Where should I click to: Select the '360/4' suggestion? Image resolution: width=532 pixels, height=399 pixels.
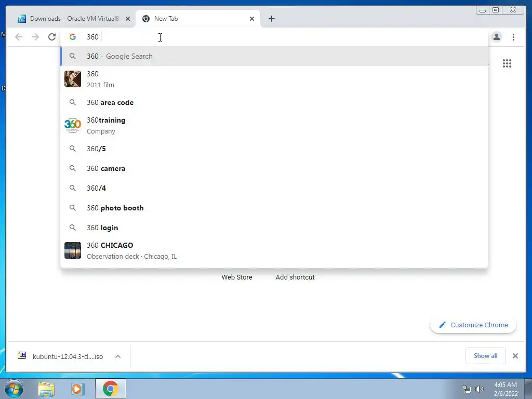click(x=274, y=188)
